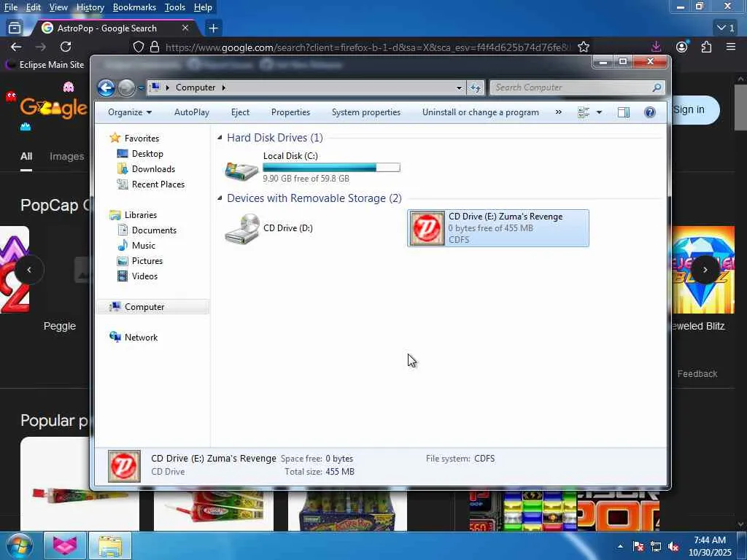Click the Local Disk (C:) space usage bar
Viewport: 747px width, 560px height.
coord(331,167)
